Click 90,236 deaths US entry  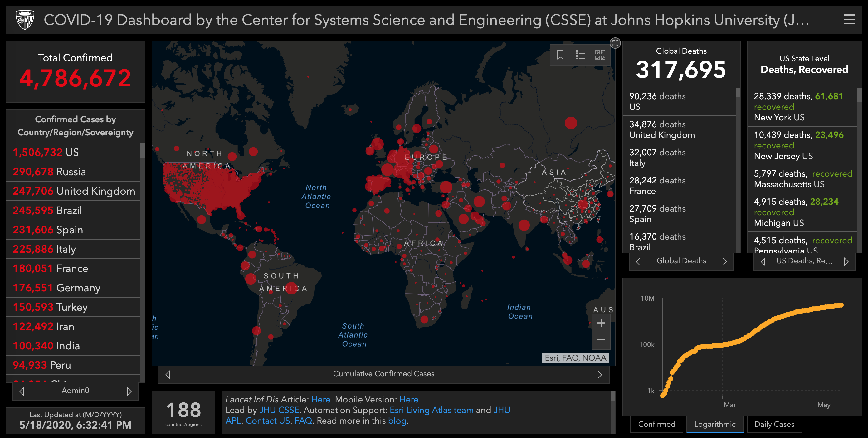(679, 101)
